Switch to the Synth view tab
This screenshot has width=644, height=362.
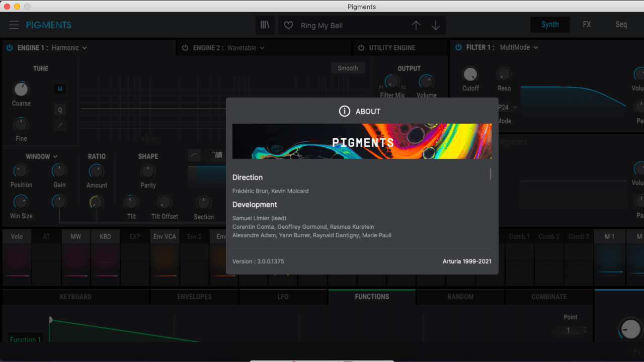pyautogui.click(x=550, y=25)
